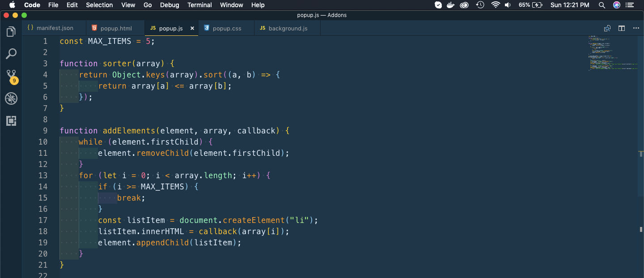Open Spotlight search magnifier in menu bar
Screen dimensions: 644x278
tap(602, 5)
